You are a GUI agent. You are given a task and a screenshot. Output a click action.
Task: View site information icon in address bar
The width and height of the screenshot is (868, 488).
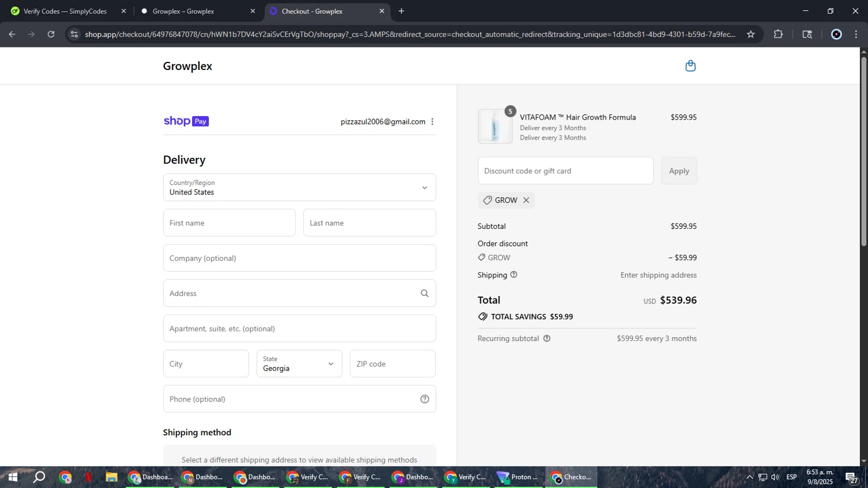(74, 34)
